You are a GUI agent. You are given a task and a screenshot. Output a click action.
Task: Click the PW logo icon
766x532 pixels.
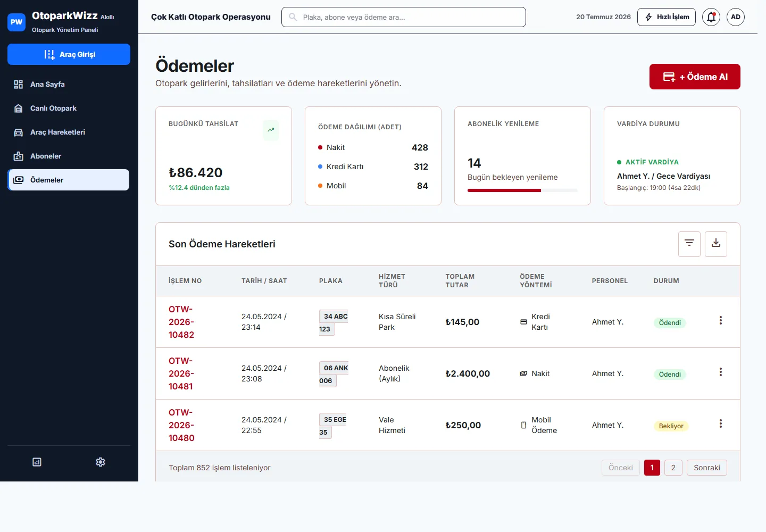coord(16,22)
